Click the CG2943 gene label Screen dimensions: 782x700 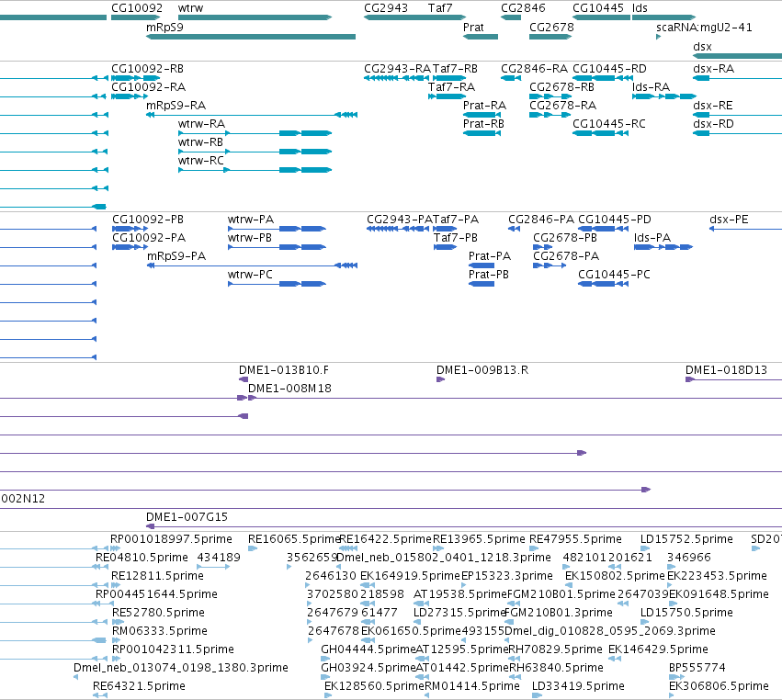pos(386,8)
